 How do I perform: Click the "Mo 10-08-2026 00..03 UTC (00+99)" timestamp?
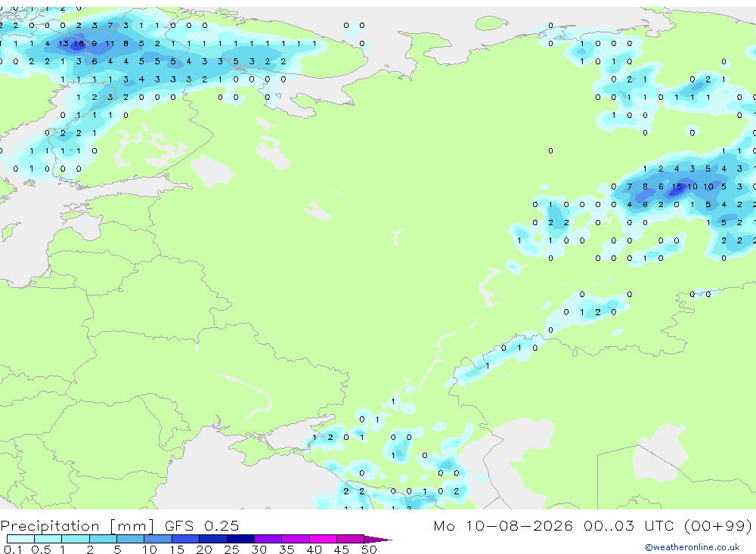(593, 525)
